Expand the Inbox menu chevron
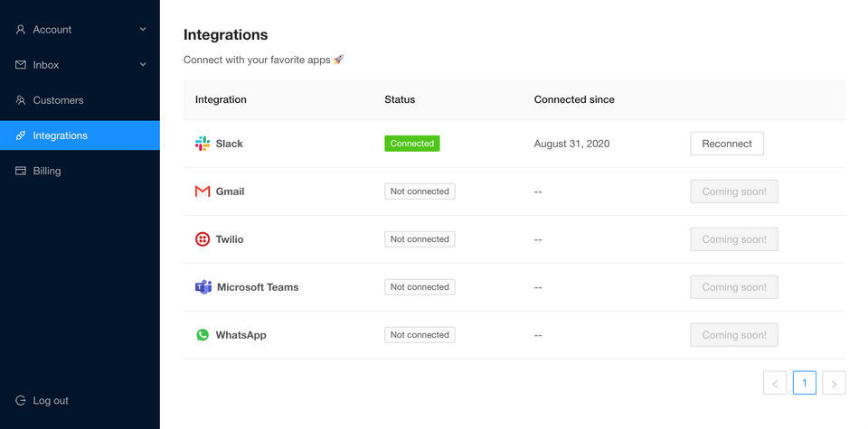868x429 pixels. [143, 65]
